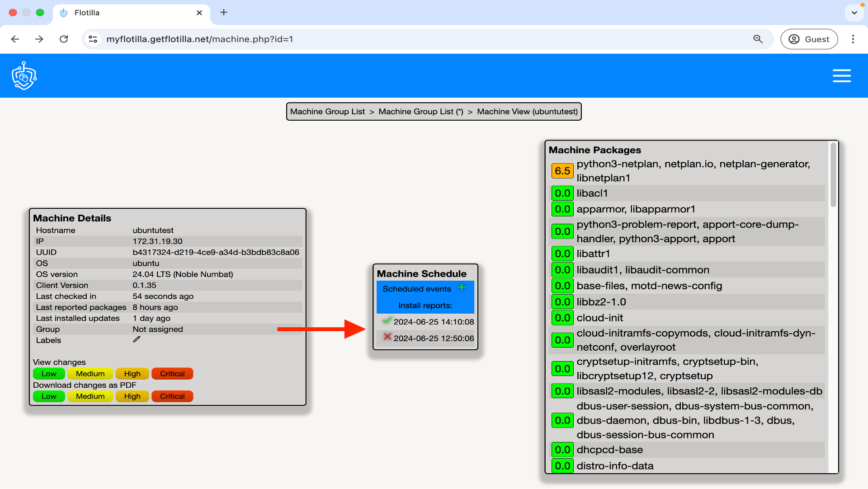868x489 pixels.
Task: Download Medium changes as PDF
Action: coord(90,396)
